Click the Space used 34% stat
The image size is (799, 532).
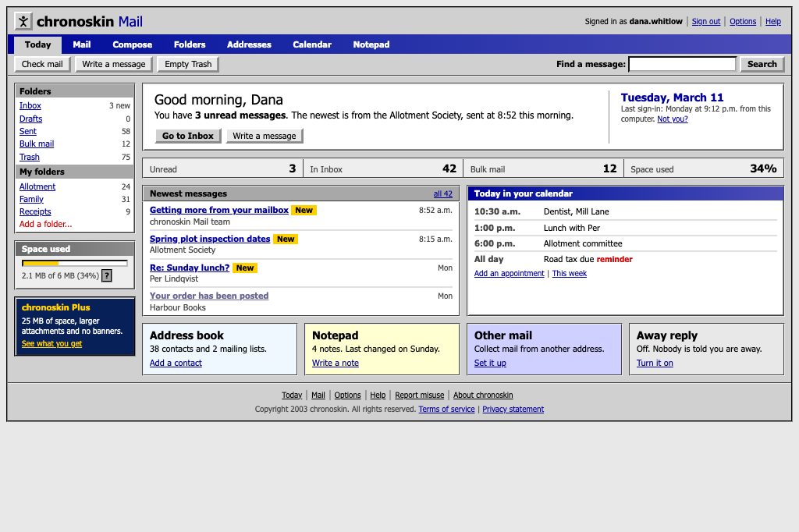tap(704, 168)
